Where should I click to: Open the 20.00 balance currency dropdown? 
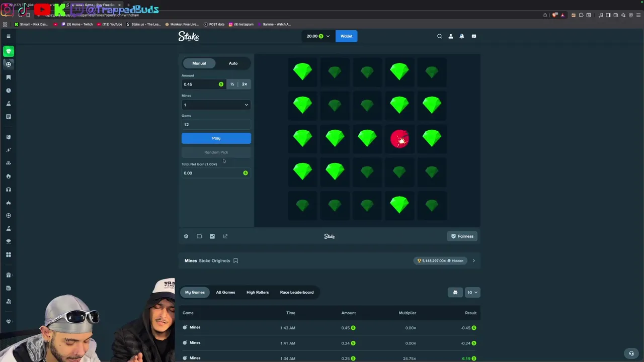tap(318, 36)
